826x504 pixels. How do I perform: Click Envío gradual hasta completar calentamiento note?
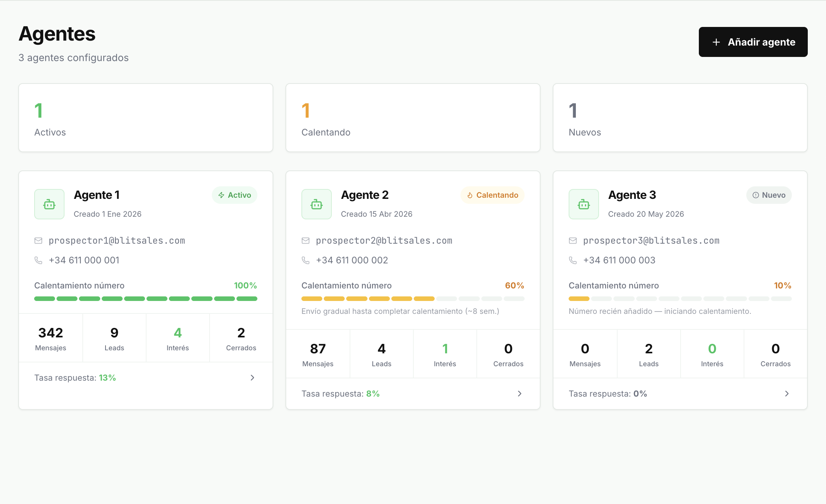(400, 311)
